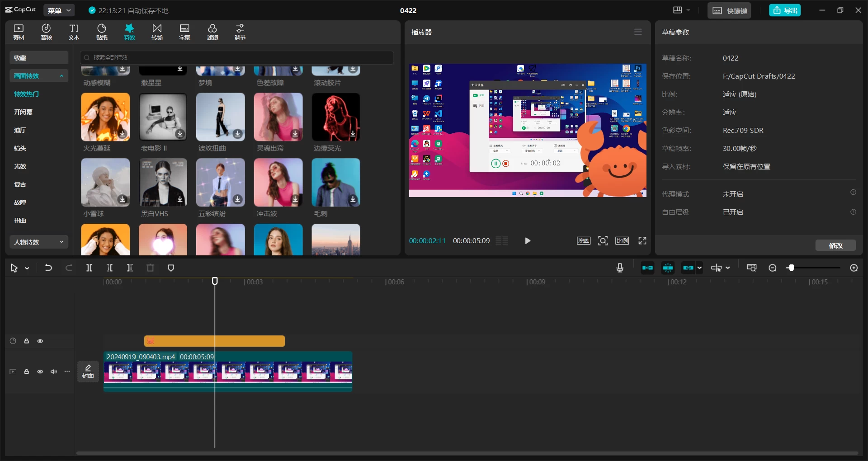Click the timeline zoom slider handle
Screen dimensions: 868x461
click(x=791, y=268)
